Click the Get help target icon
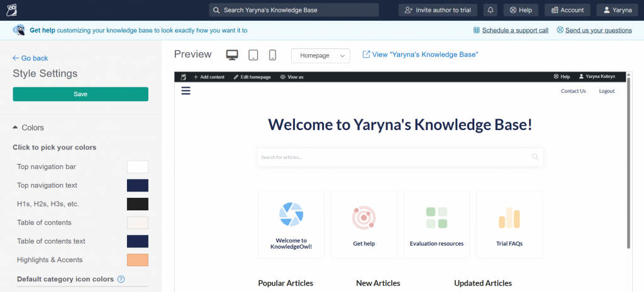 click(364, 218)
